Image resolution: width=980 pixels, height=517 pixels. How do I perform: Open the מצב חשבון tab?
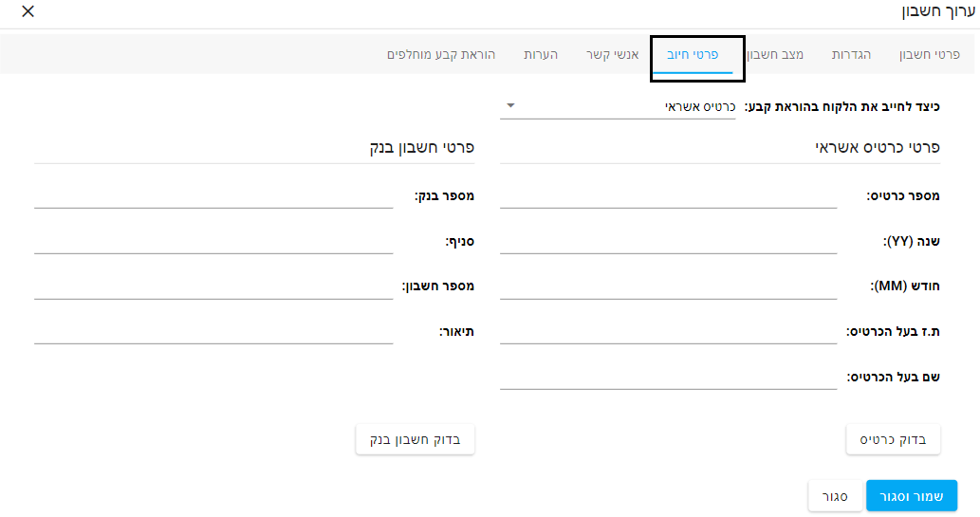(776, 54)
